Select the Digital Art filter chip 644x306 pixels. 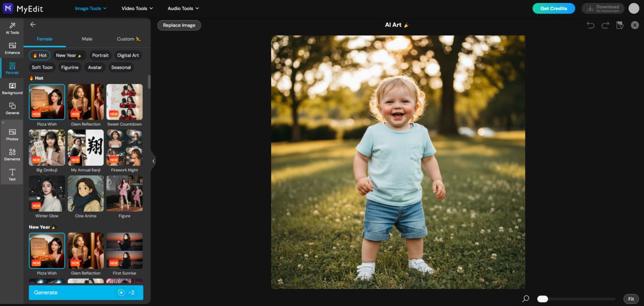tap(128, 55)
